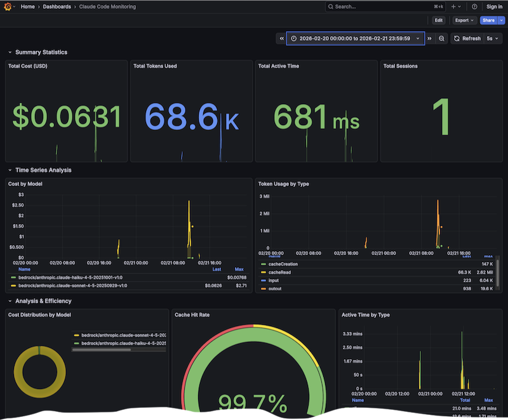Click the yellow claude-sonnet legend color swatch
508x420 pixels.
[x=14, y=285]
